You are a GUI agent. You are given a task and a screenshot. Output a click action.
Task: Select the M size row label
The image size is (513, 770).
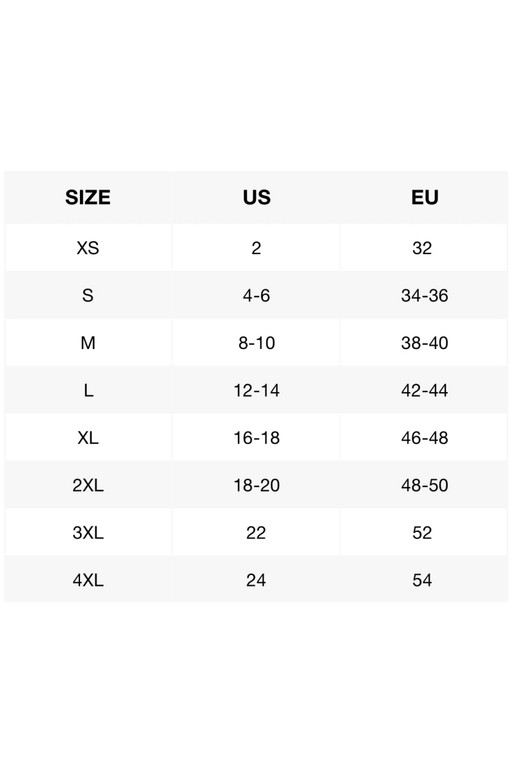tap(88, 343)
